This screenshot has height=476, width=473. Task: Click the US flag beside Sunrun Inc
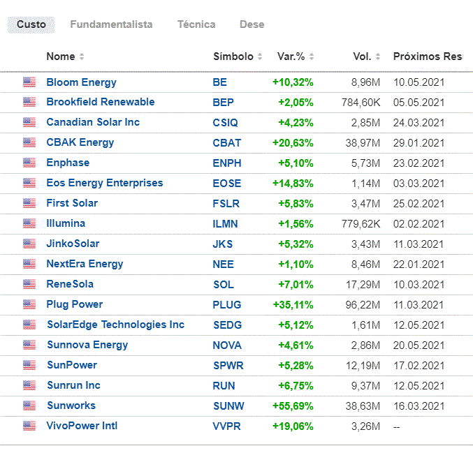[29, 385]
